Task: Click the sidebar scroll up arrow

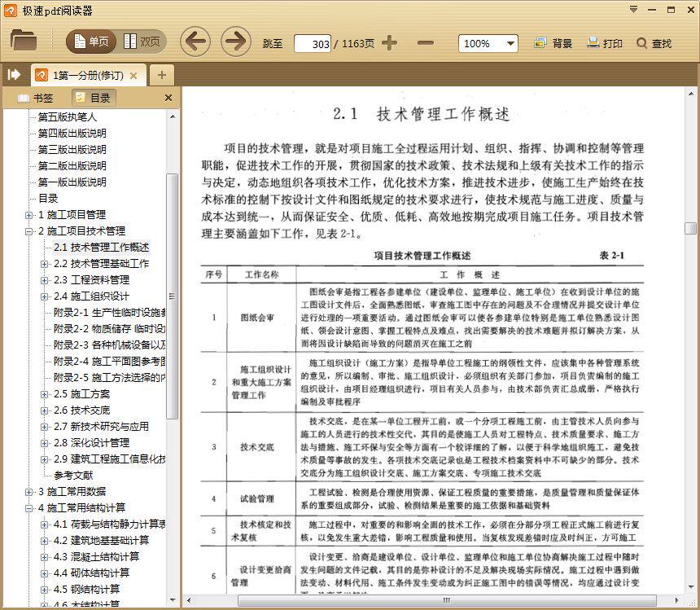Action: coord(173,116)
